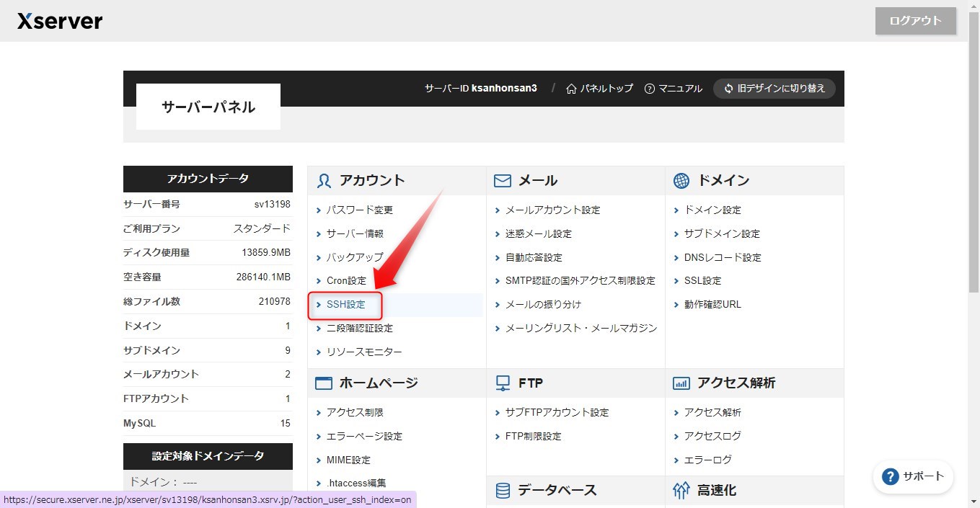
Task: Click the マニュアル question mark icon
Action: point(650,88)
